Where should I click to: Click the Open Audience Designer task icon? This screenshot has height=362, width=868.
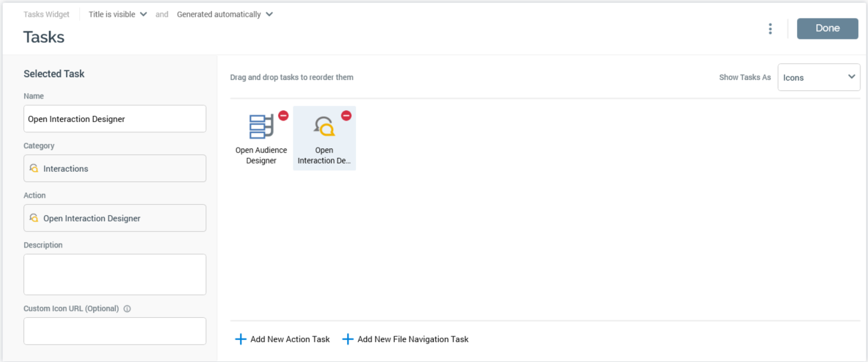261,128
